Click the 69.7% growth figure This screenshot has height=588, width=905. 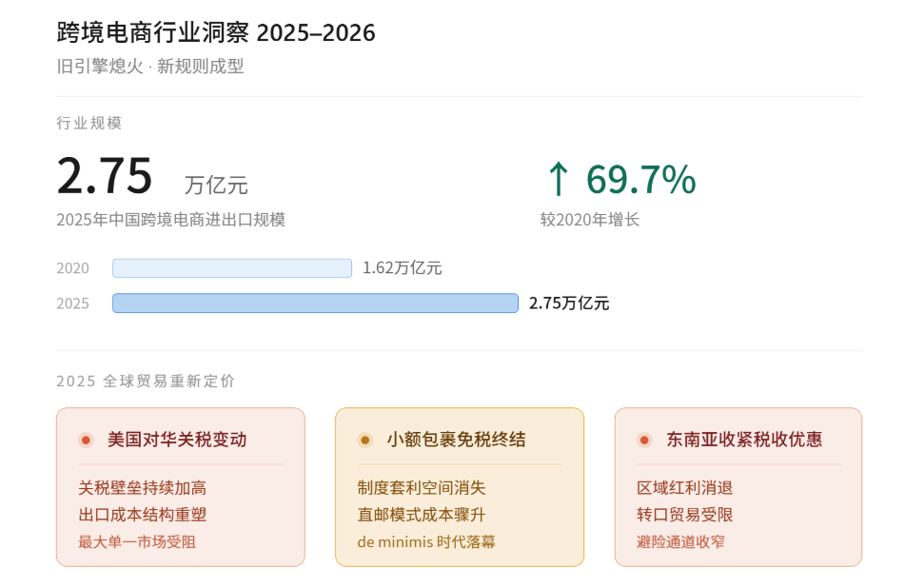pos(640,179)
